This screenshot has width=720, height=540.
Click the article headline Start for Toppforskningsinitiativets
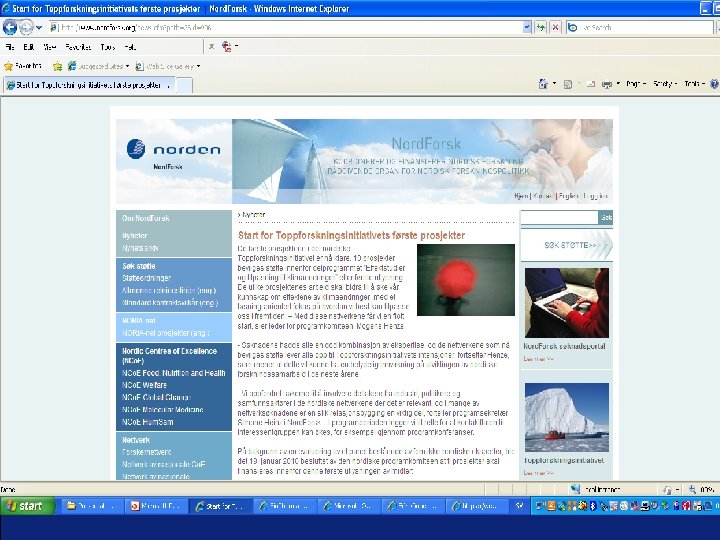pyautogui.click(x=351, y=235)
